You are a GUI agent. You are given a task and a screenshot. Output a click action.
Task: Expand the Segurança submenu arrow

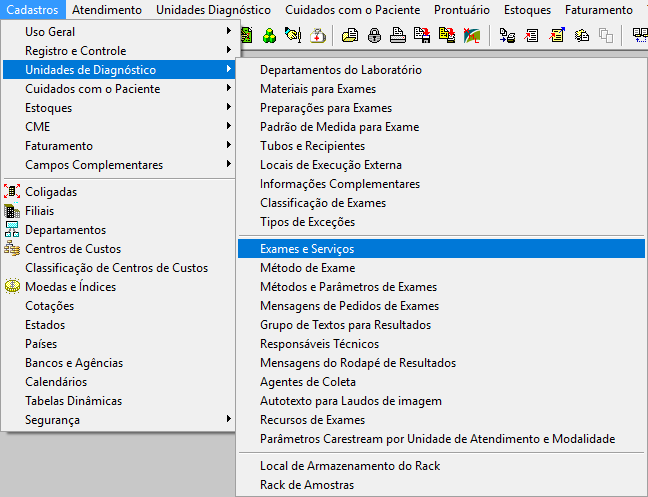click(229, 419)
